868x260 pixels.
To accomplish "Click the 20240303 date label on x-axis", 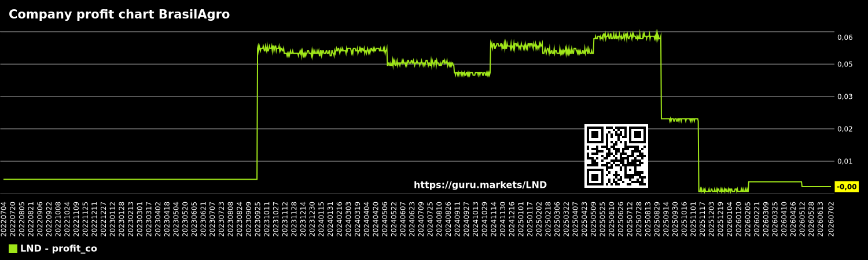I will point(349,219).
